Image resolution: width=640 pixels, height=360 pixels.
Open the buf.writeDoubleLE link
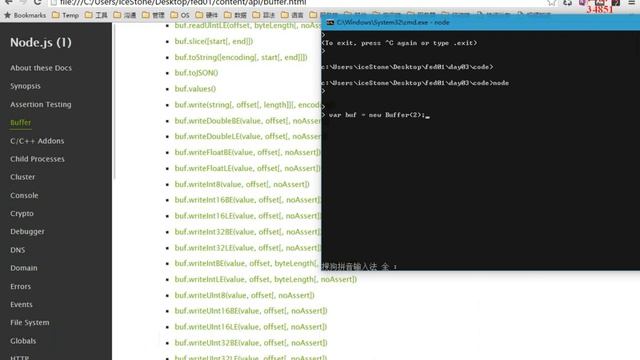(248, 136)
